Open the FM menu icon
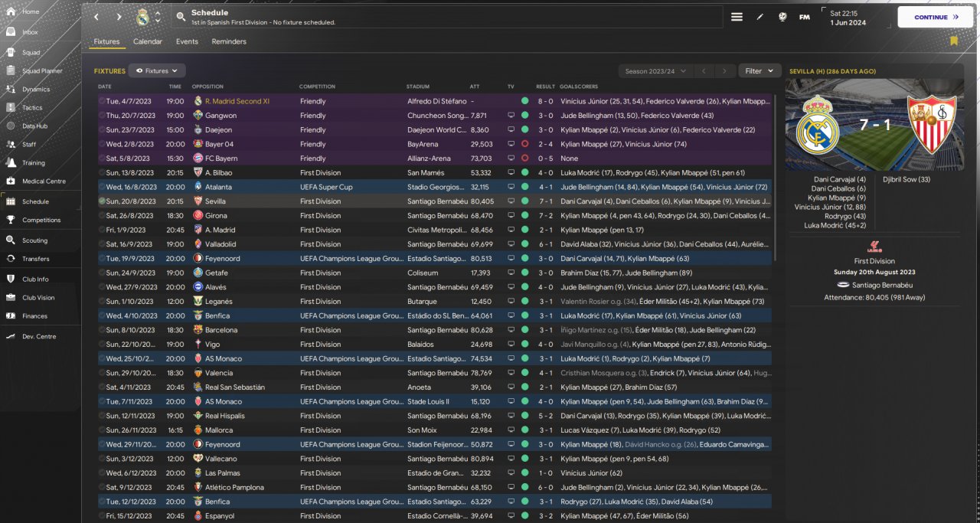The image size is (980, 523). 805,17
